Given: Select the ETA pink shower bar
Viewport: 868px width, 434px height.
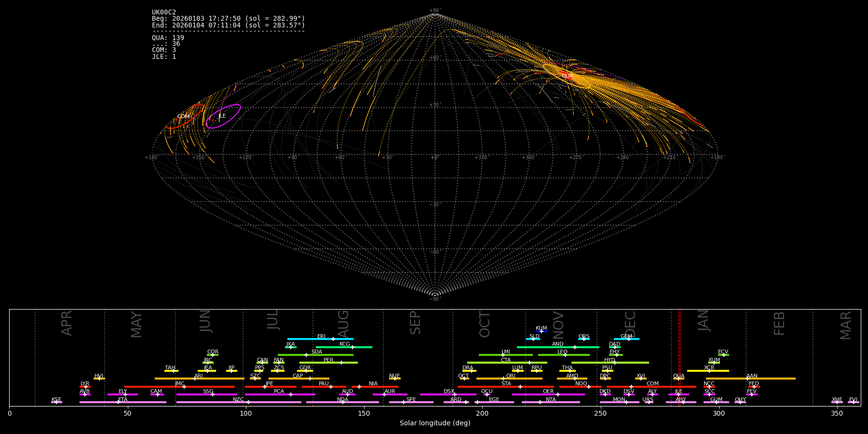Looking at the screenshot, I should coord(123,402).
